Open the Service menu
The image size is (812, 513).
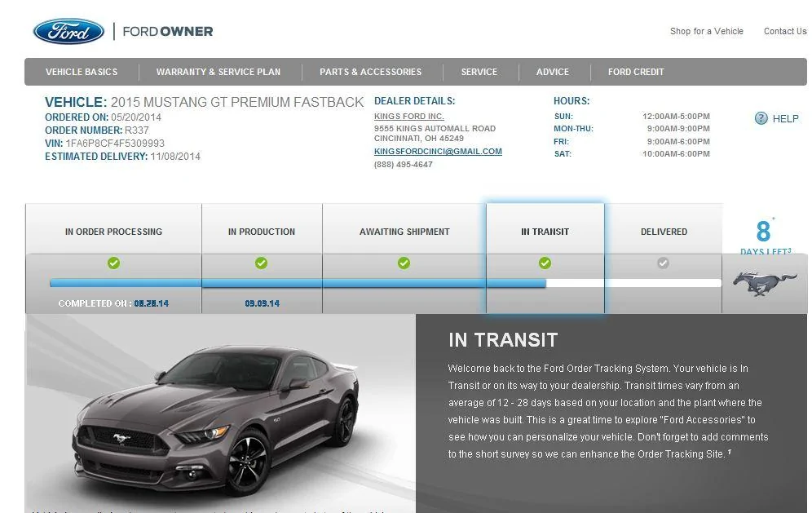tap(479, 72)
